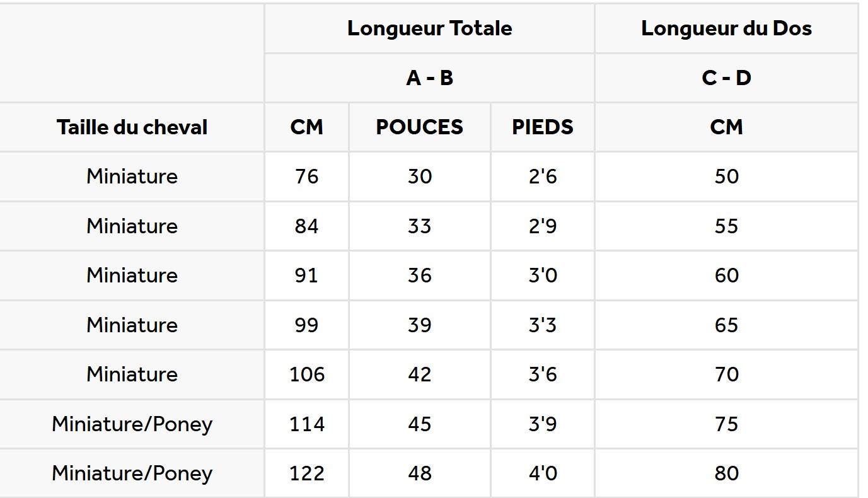The image size is (868, 498).
Task: Click back length value 65
Action: (x=726, y=325)
